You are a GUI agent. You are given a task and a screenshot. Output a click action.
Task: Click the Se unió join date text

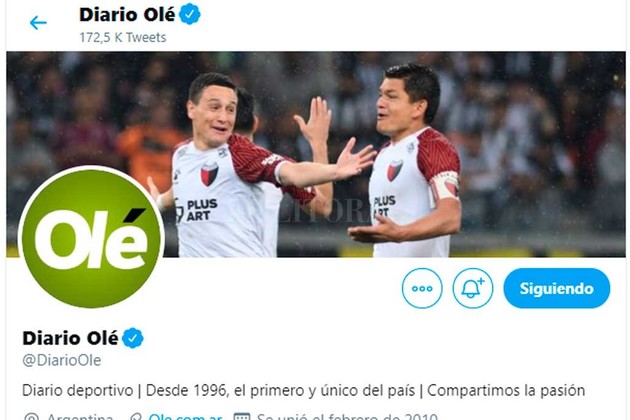347,416
